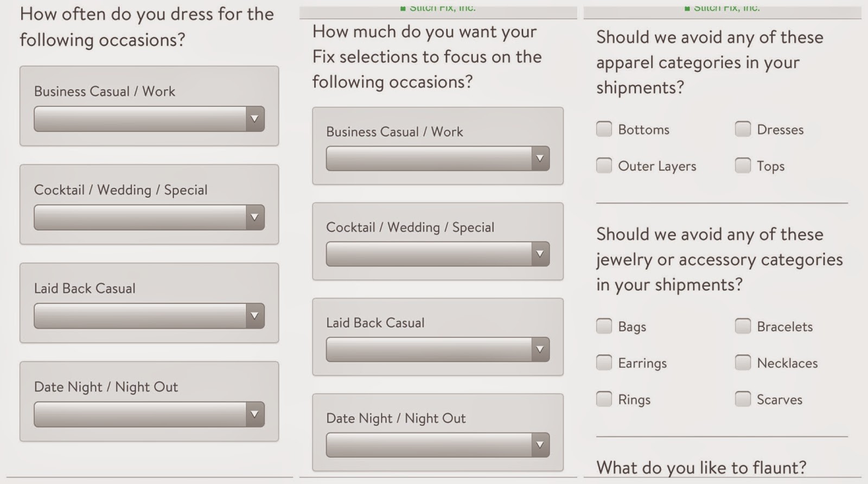
Task: Tick the Bracelets checkbox
Action: [743, 326]
